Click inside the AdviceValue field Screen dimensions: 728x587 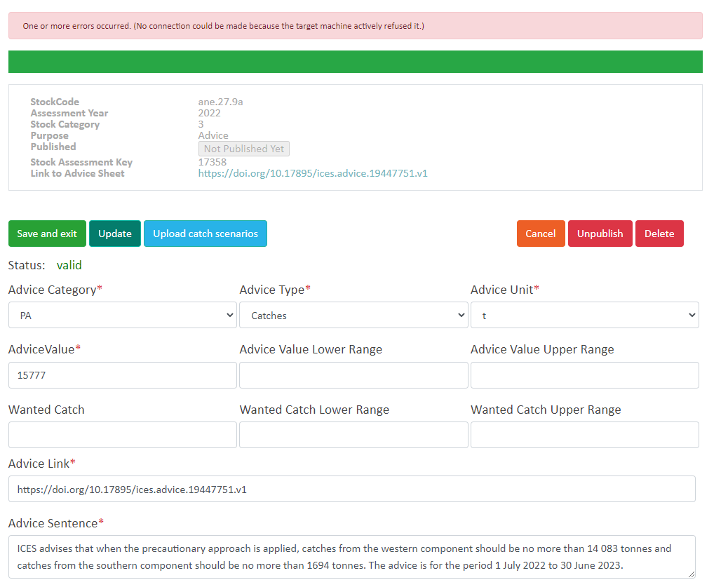[x=122, y=375]
